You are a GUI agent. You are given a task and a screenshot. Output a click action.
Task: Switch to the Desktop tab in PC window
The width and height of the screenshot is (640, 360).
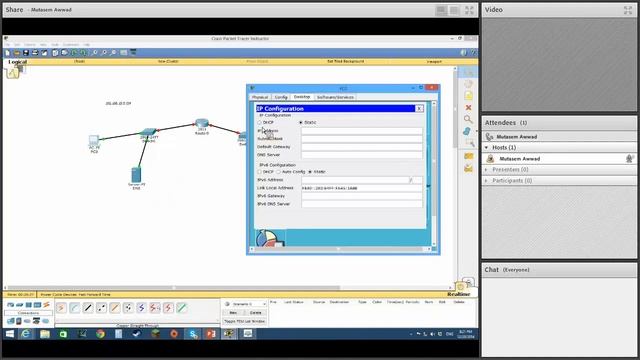coord(302,97)
